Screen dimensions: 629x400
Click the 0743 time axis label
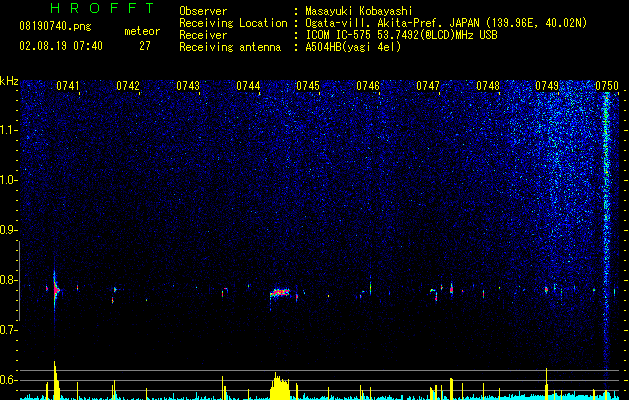[x=188, y=86]
